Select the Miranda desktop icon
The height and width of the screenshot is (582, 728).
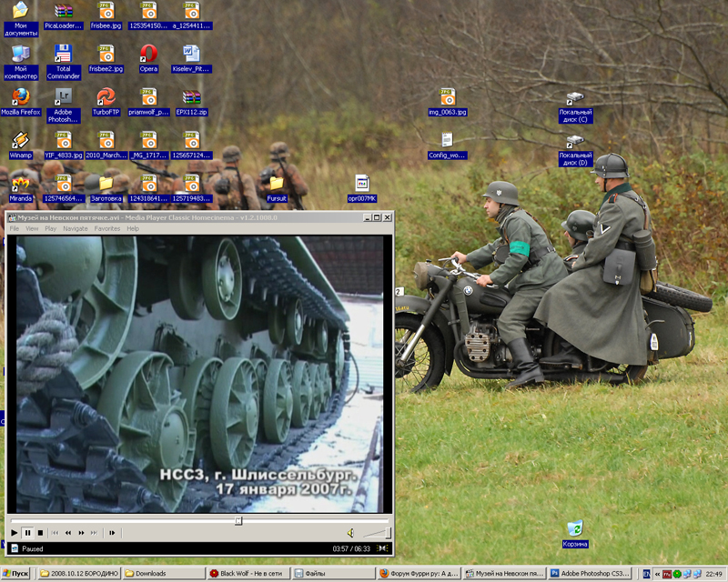click(x=20, y=184)
